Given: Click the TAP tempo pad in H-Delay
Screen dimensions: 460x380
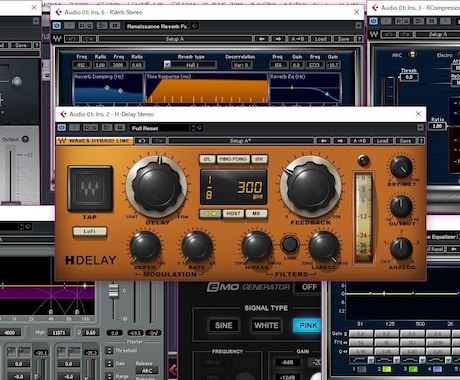Looking at the screenshot, I should (90, 188).
